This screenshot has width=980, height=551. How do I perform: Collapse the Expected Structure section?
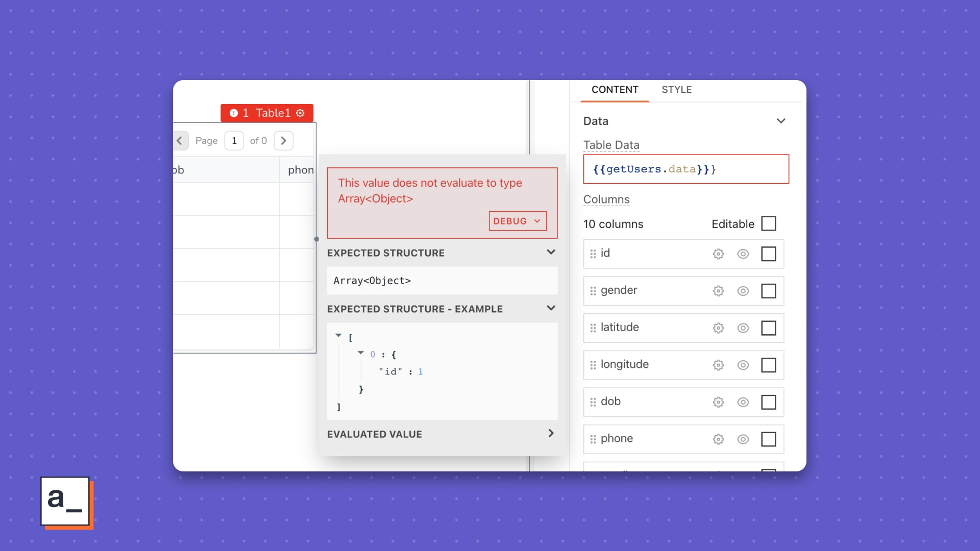pyautogui.click(x=551, y=252)
